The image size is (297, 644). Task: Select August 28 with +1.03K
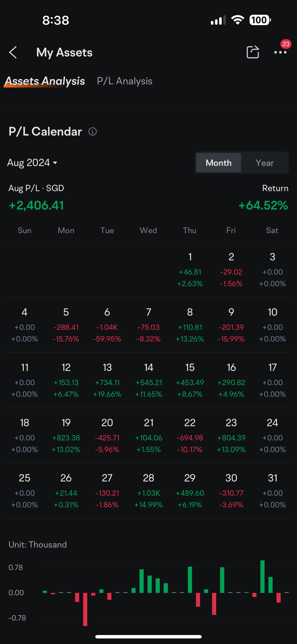click(148, 491)
